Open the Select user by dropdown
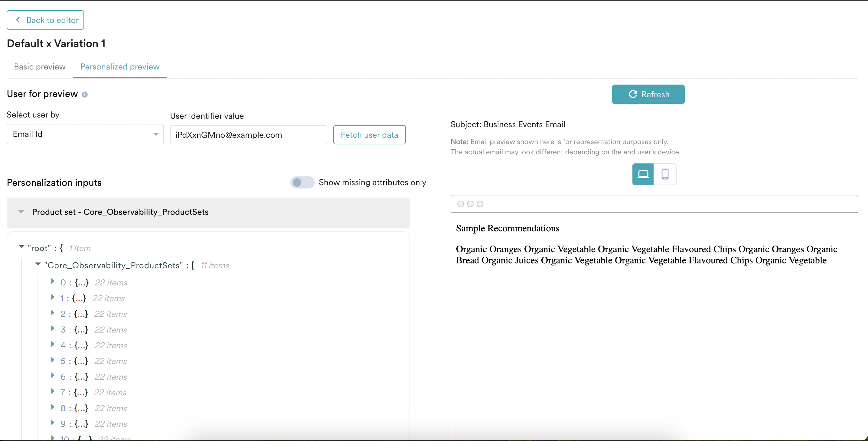 point(85,134)
